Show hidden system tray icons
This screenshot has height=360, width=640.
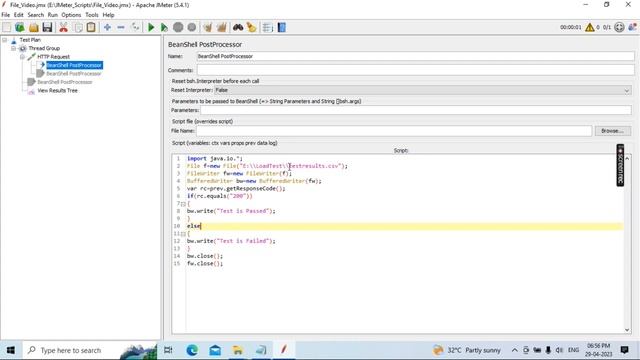[515, 350]
